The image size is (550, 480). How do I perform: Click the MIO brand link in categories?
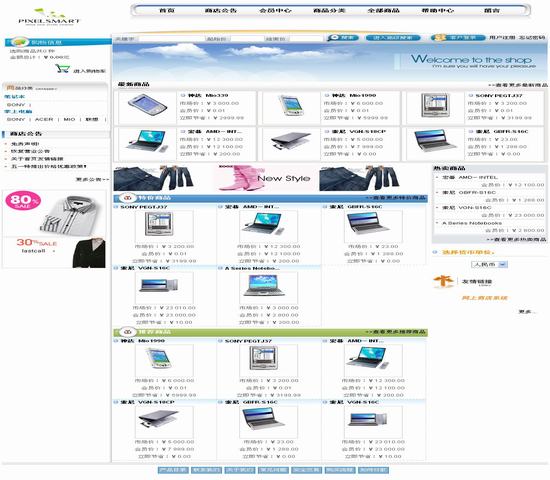click(x=69, y=119)
